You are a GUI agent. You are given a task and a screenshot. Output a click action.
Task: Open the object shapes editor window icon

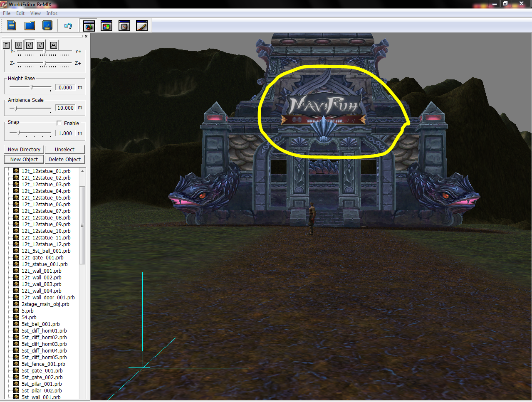[89, 26]
